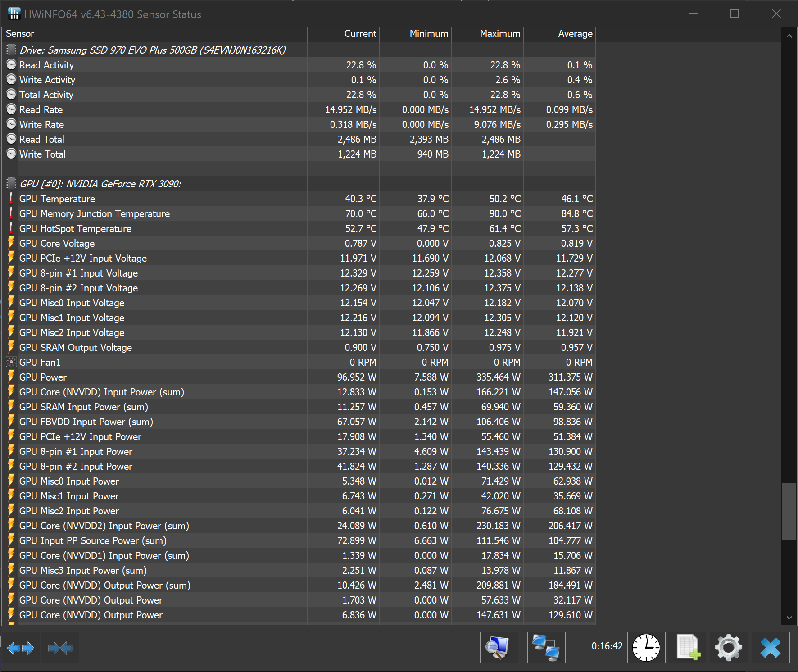Click the Maximum column header
This screenshot has height=672, width=798.
point(500,34)
